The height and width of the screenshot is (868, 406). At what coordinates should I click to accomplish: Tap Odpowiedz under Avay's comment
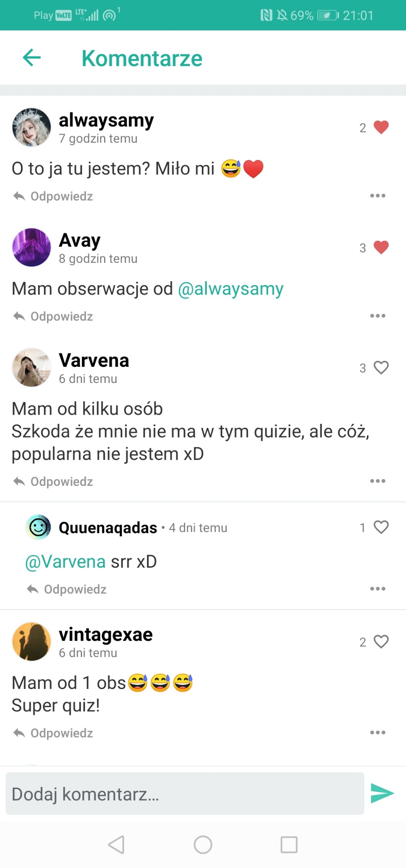(53, 316)
